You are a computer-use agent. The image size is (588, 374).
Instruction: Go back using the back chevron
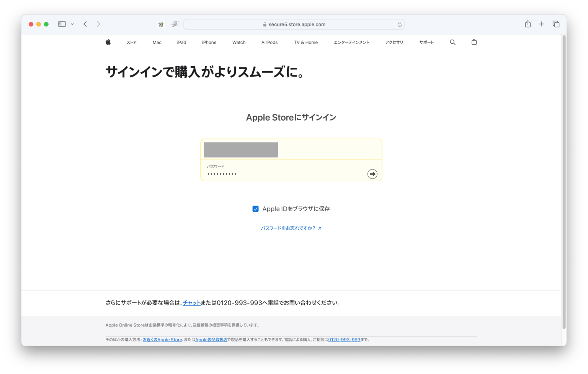pyautogui.click(x=85, y=24)
